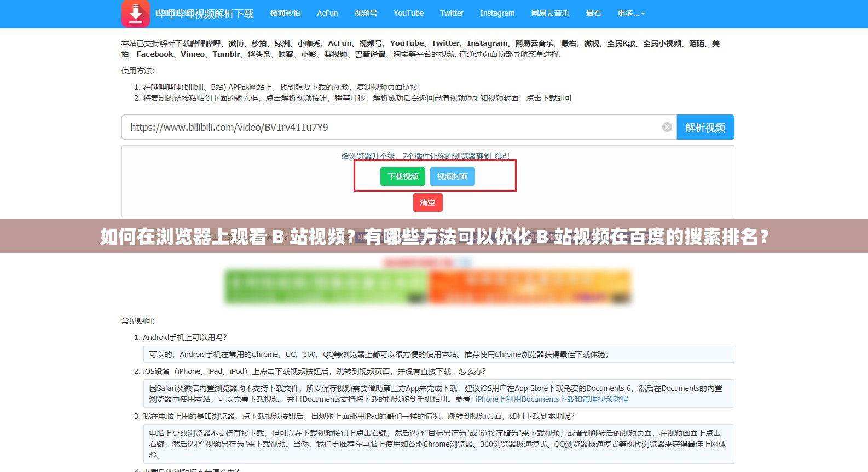Open the AcFun nav item
This screenshot has width=868, height=472.
point(327,13)
